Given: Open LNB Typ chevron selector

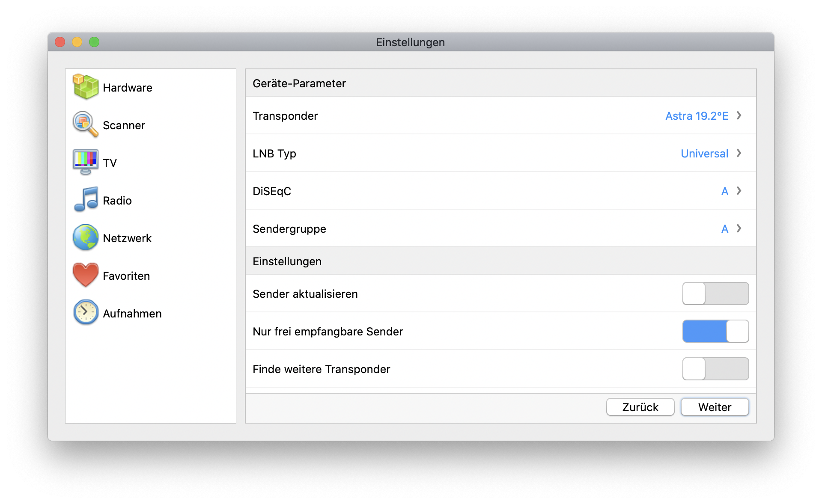Looking at the screenshot, I should [x=739, y=153].
